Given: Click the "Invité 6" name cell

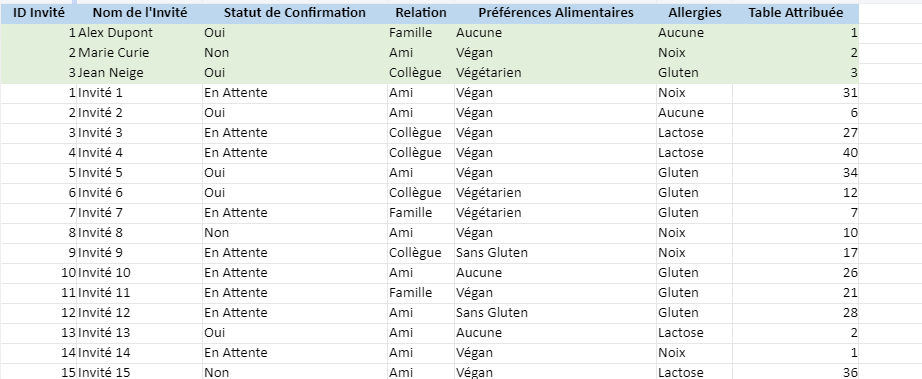Looking at the screenshot, I should coord(140,193).
